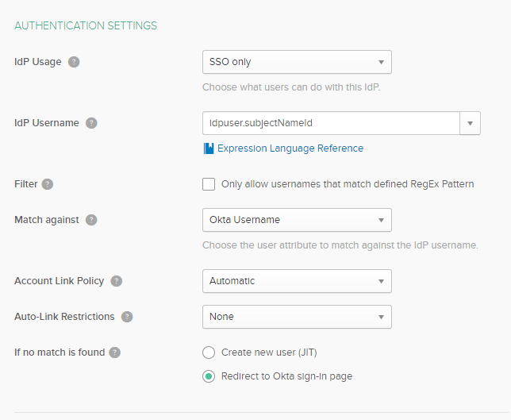
Task: Show help for Account Link Policy
Action: coord(117,281)
